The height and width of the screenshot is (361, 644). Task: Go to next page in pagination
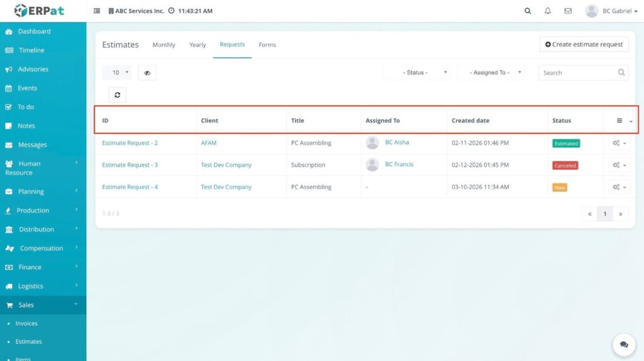(x=620, y=214)
